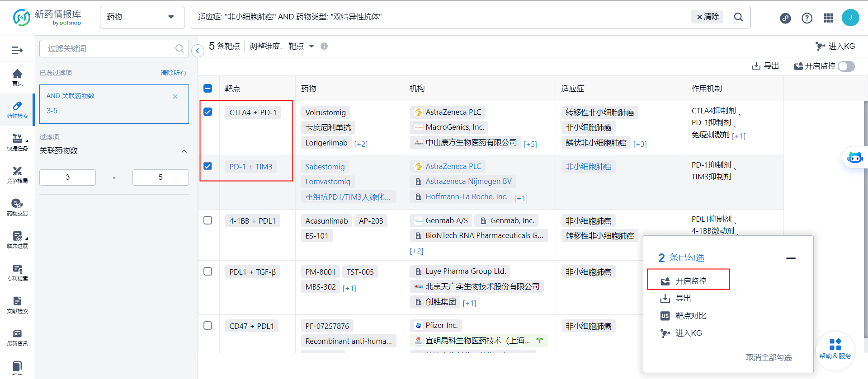Open the link icon in top header

click(785, 18)
